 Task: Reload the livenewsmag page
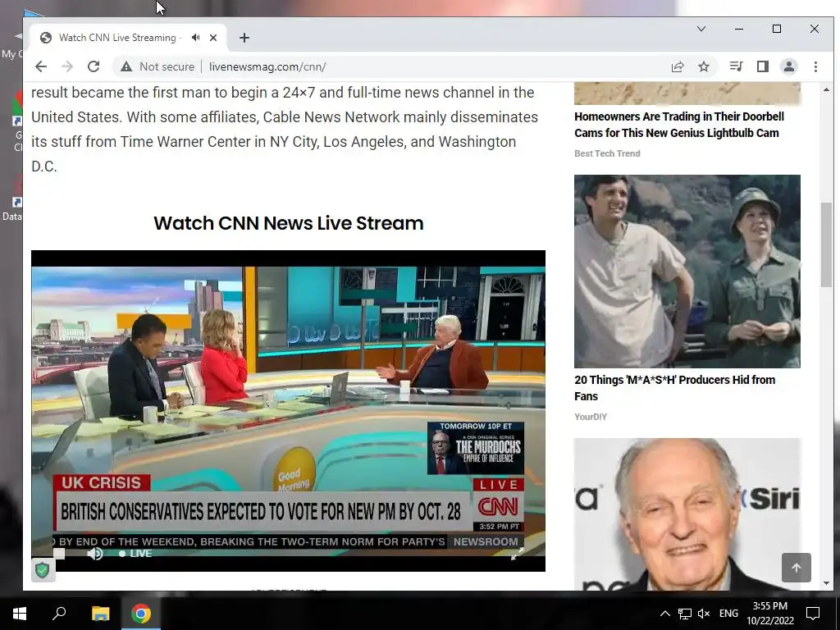[x=94, y=66]
